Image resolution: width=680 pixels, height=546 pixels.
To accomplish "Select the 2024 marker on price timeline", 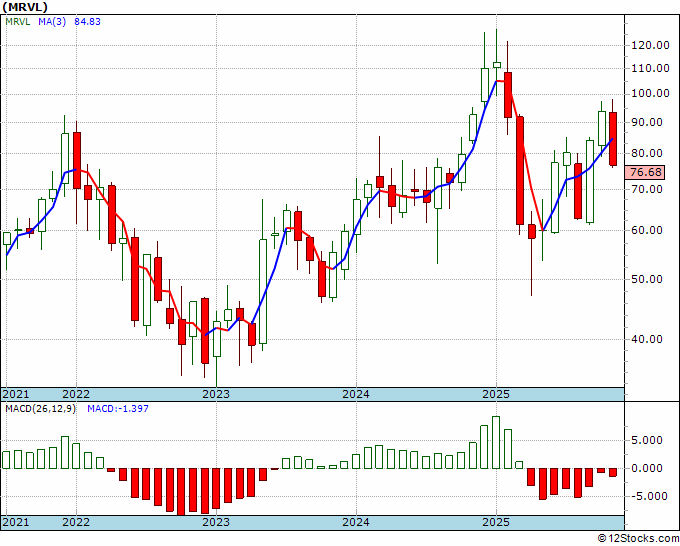I will (356, 395).
